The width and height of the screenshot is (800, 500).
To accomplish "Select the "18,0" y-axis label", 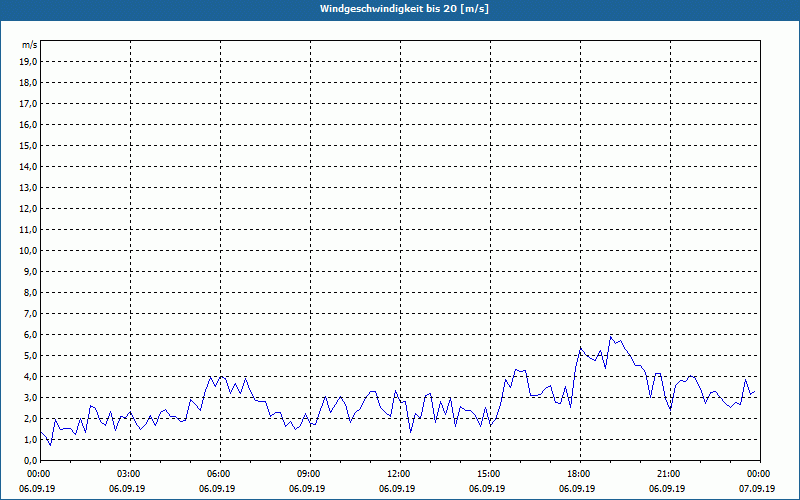I will (28, 83).
